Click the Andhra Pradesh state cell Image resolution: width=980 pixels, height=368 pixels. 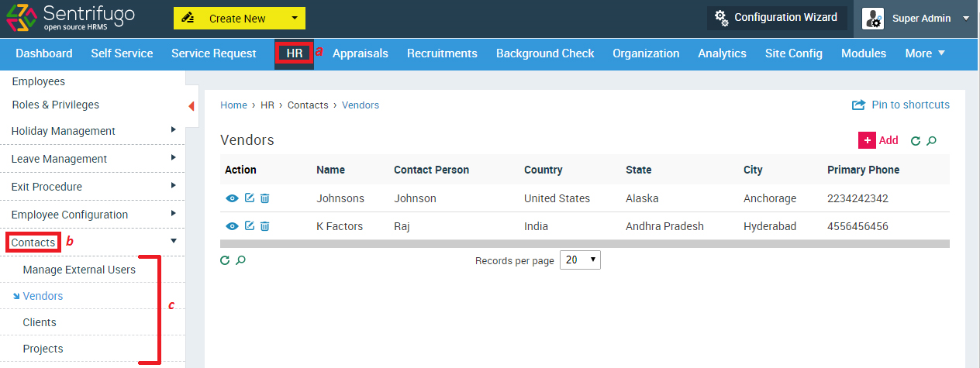click(x=665, y=226)
